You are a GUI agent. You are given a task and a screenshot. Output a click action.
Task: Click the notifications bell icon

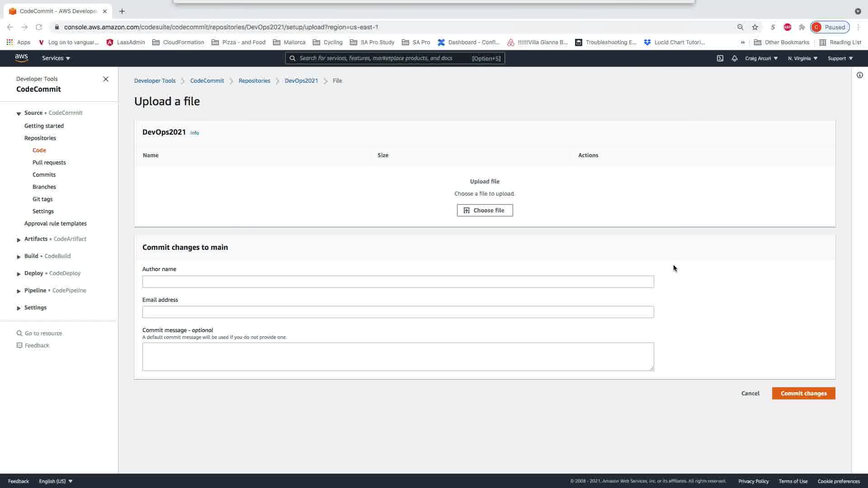(735, 58)
